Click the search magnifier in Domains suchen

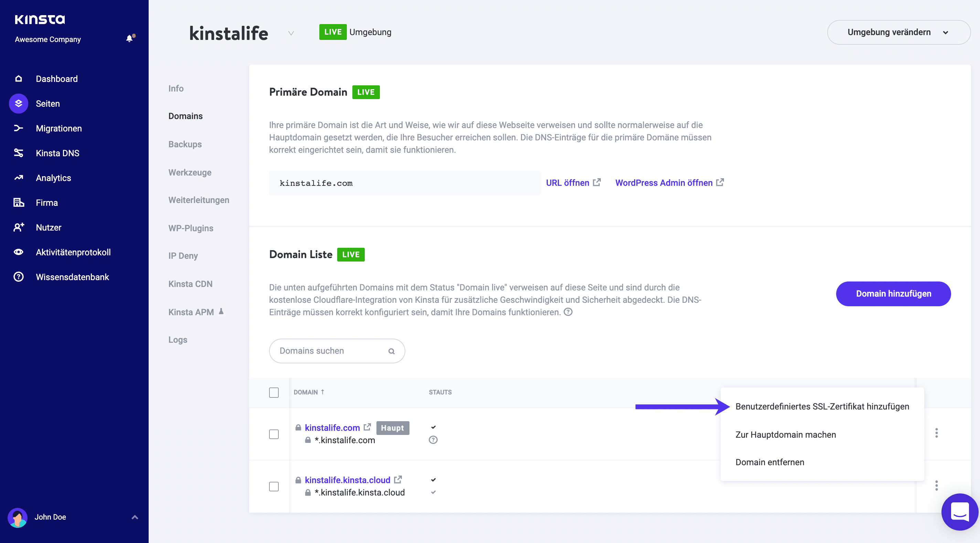(x=391, y=351)
